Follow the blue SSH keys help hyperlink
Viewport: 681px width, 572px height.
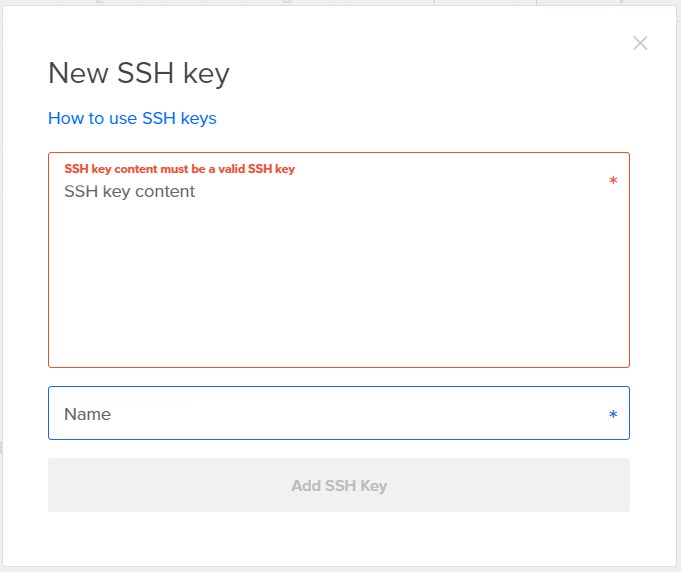tap(132, 118)
